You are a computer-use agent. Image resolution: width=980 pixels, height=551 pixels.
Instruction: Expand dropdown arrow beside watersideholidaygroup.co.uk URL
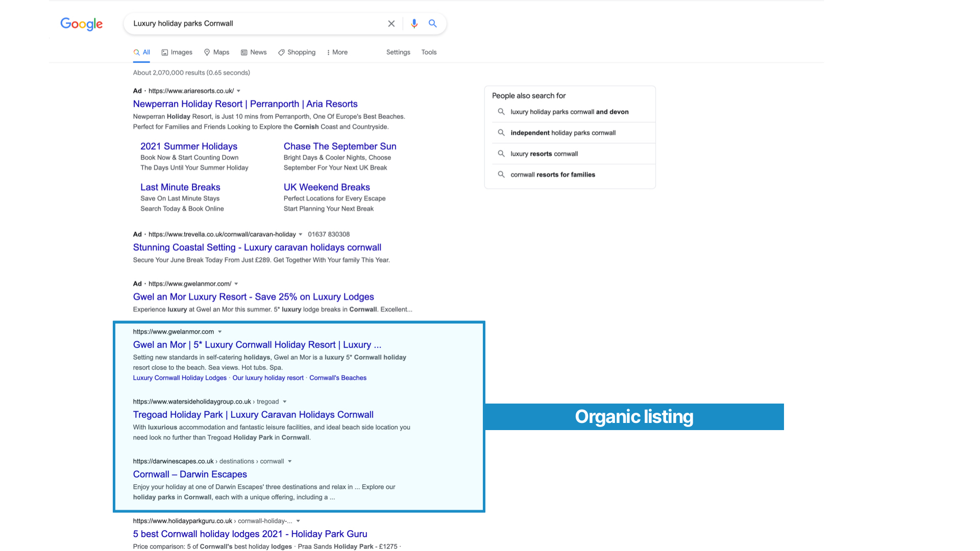pos(285,402)
